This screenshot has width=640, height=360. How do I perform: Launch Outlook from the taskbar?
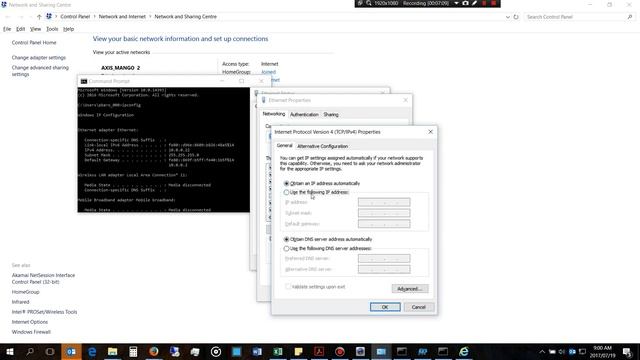point(71,351)
